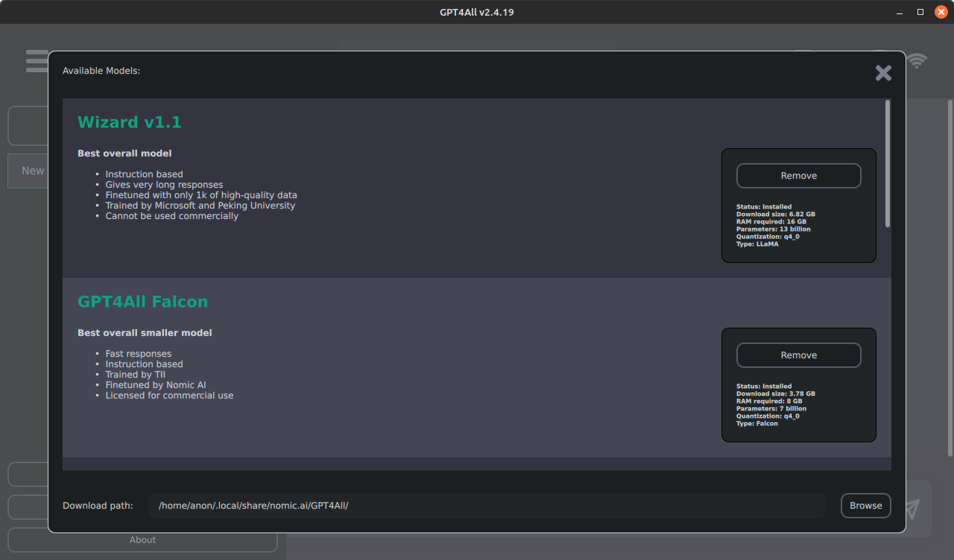
Task: Click 'Parameters: 13 billion' text
Action: click(774, 229)
